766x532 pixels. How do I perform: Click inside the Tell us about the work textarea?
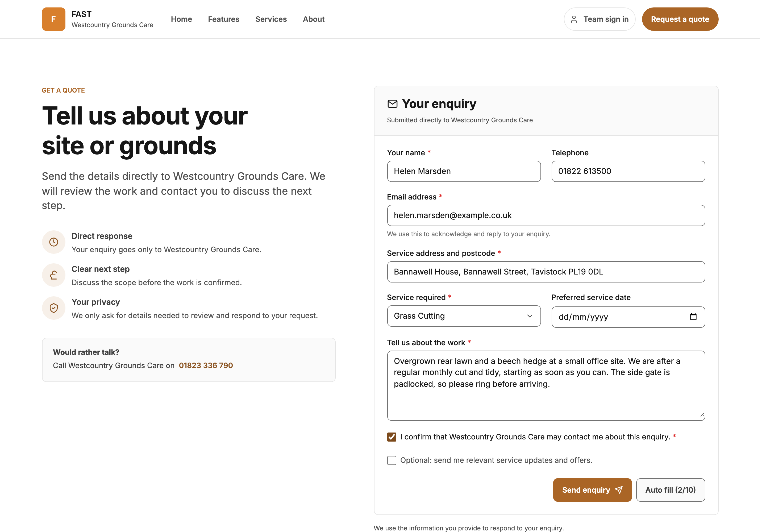546,385
